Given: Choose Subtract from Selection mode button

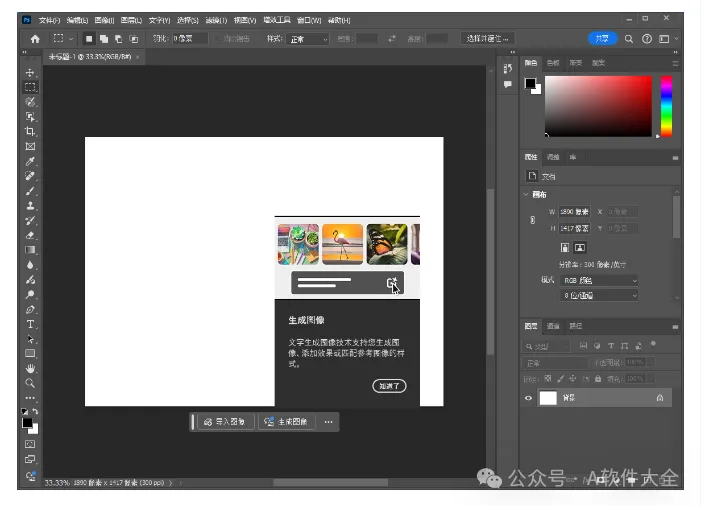Looking at the screenshot, I should coord(118,39).
